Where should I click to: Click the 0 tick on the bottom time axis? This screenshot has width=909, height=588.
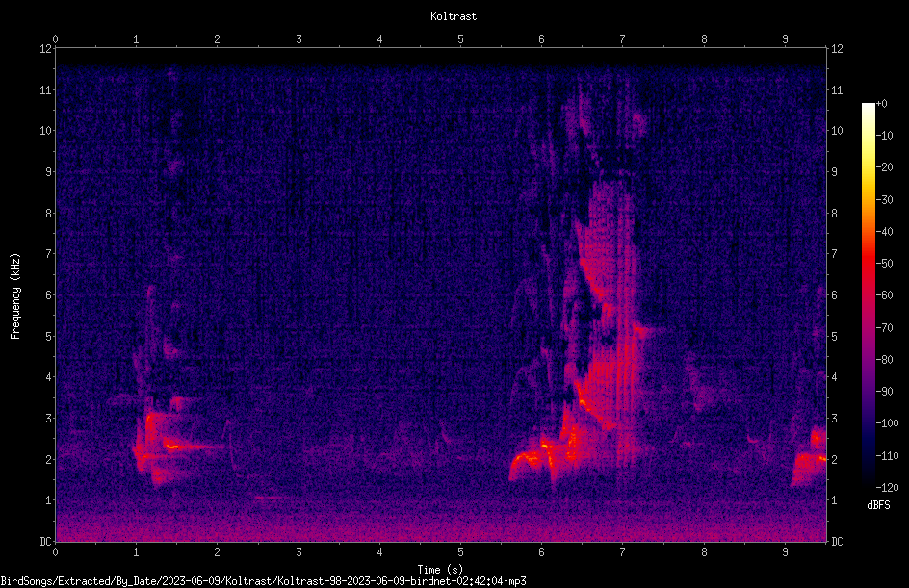pos(55,552)
